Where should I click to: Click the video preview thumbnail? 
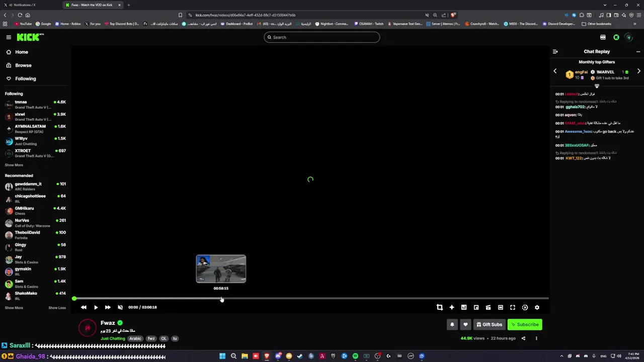(x=221, y=269)
